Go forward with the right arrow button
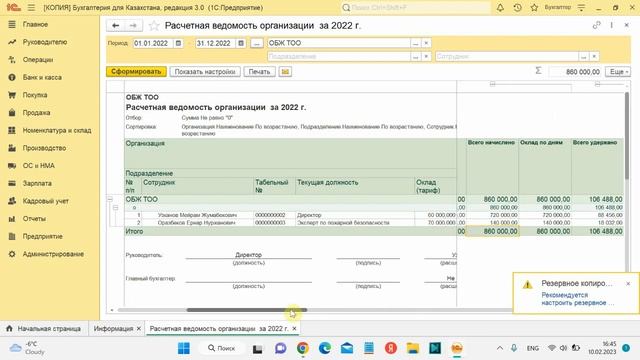This screenshot has height=360, width=640. (133, 26)
